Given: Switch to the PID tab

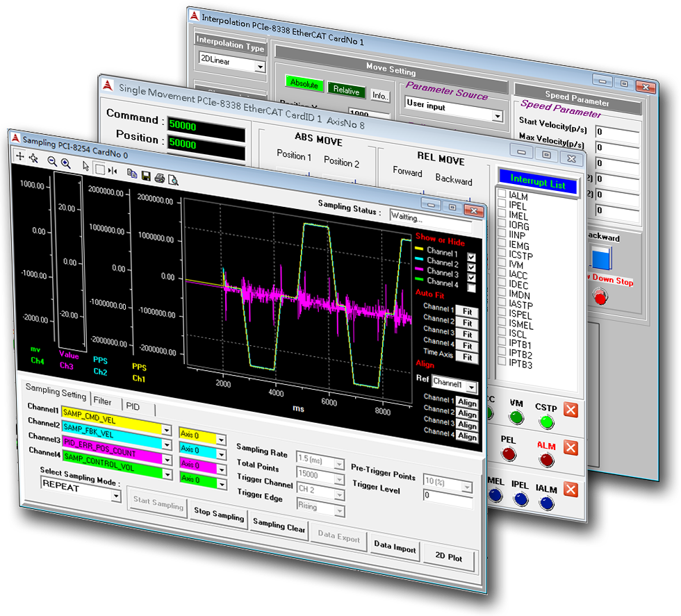Looking at the screenshot, I should pyautogui.click(x=133, y=406).
